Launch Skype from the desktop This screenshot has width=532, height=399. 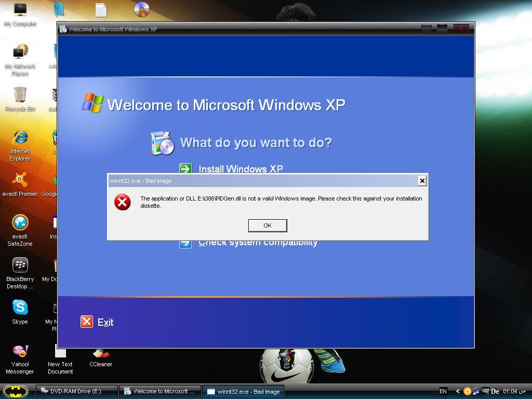[x=20, y=312]
